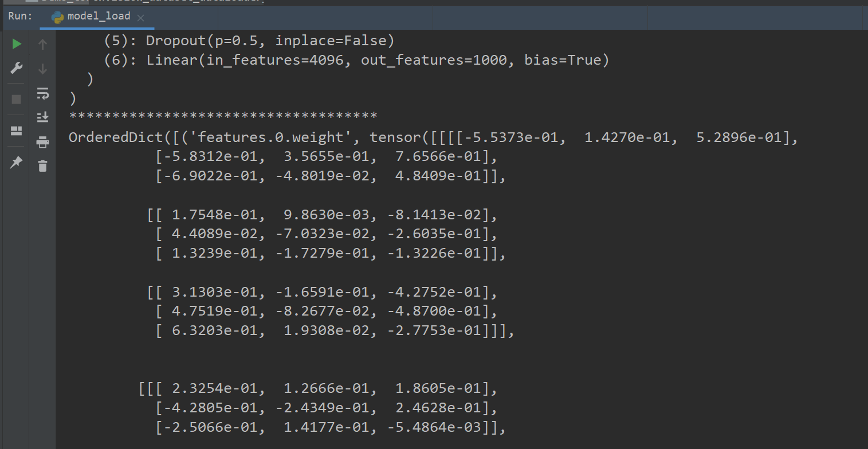Click the row of asterisks separator line
The image size is (868, 449).
[223, 116]
